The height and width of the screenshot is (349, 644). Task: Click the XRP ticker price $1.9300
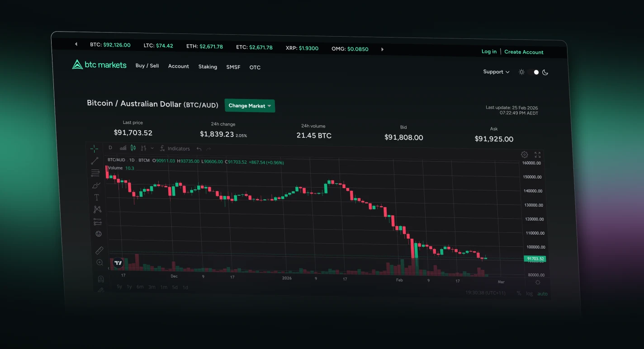(x=308, y=48)
